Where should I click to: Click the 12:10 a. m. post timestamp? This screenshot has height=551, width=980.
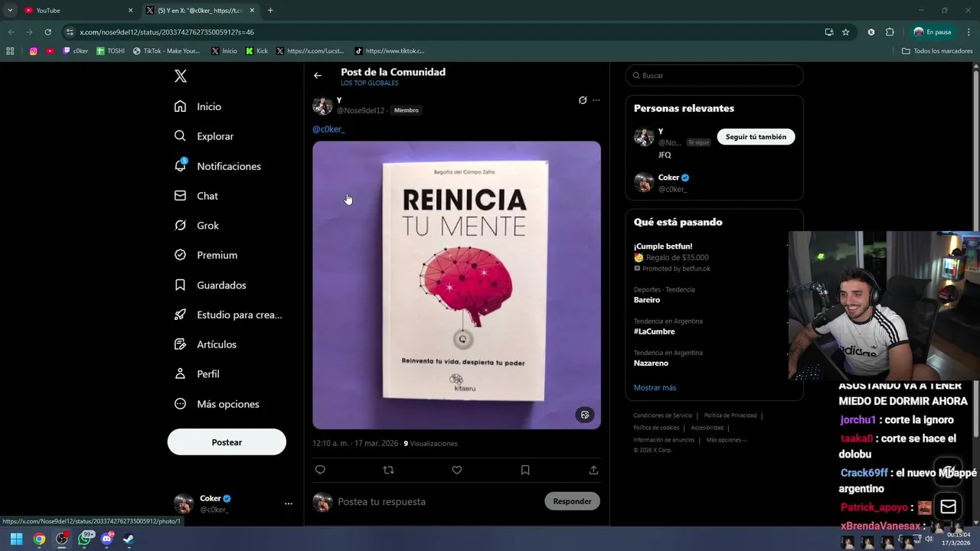click(355, 443)
